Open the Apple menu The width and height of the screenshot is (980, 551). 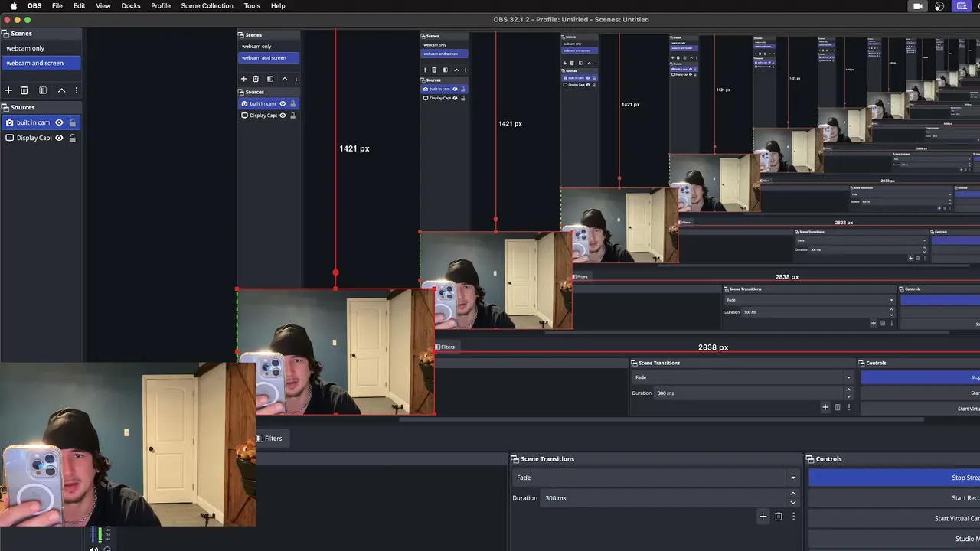13,6
